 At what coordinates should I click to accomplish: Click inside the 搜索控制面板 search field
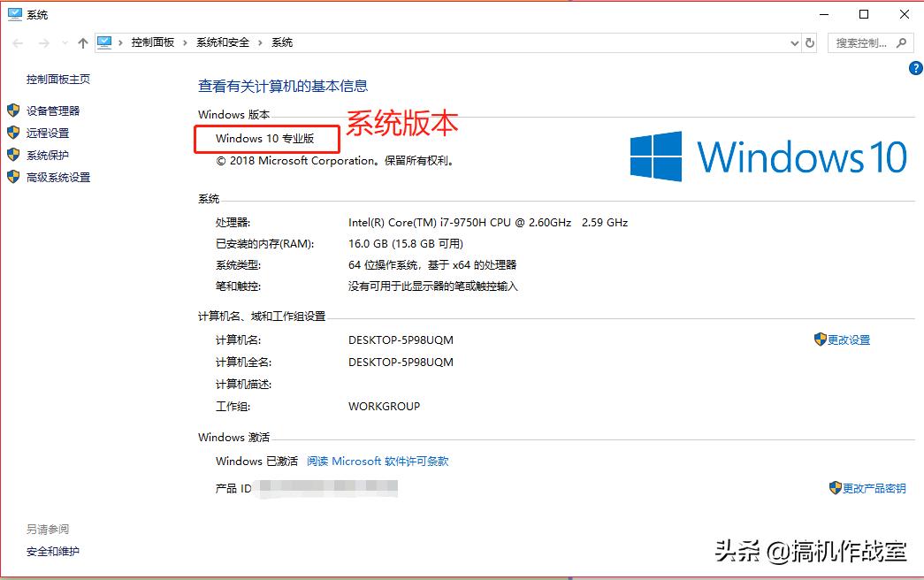(862, 42)
